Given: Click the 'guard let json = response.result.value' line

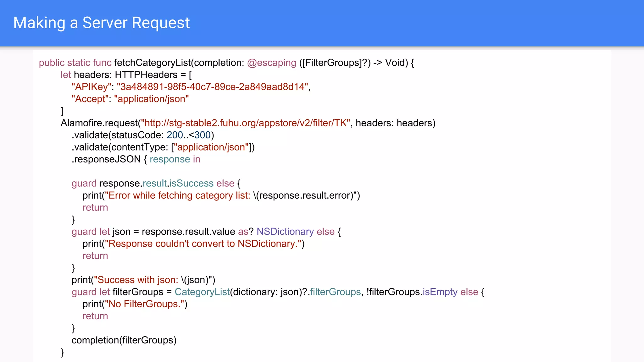Looking at the screenshot, I should pos(153,232).
